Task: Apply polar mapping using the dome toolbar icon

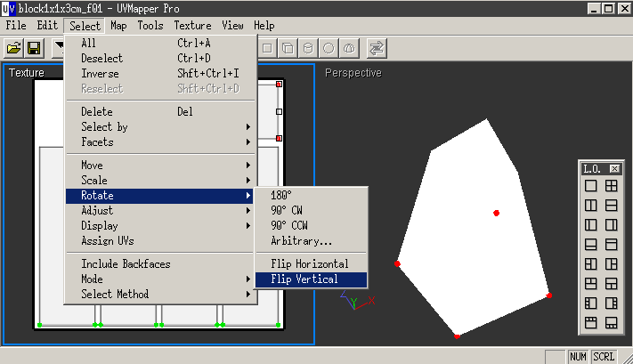Action: tap(349, 48)
